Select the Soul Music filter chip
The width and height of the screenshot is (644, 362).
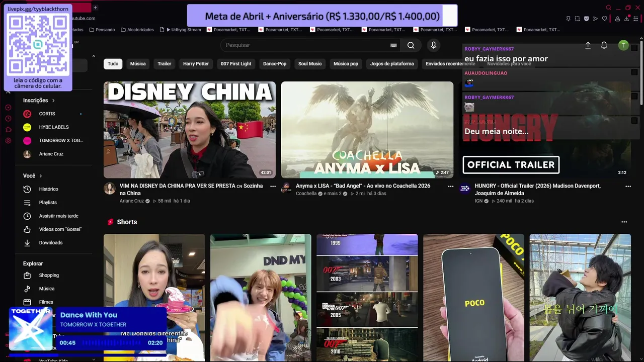310,64
